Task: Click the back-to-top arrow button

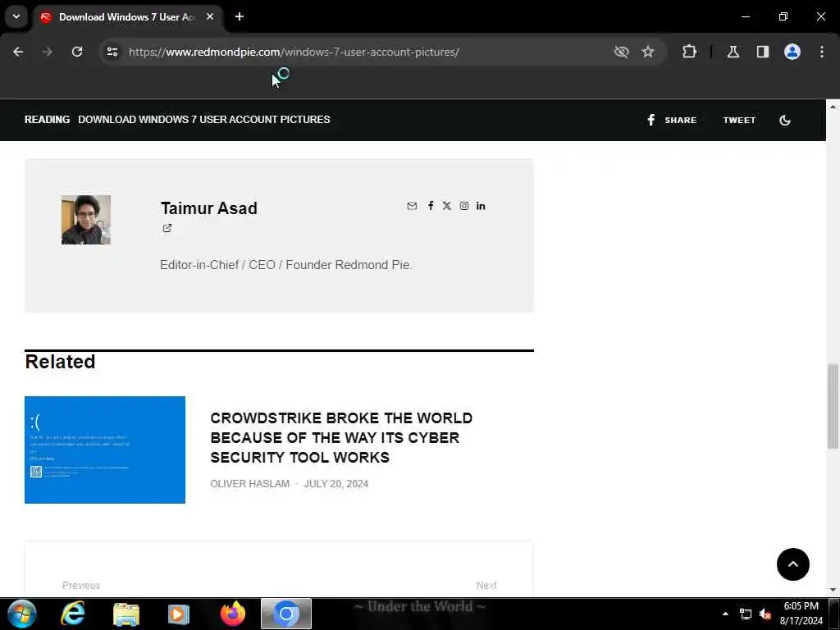Action: pos(793,564)
